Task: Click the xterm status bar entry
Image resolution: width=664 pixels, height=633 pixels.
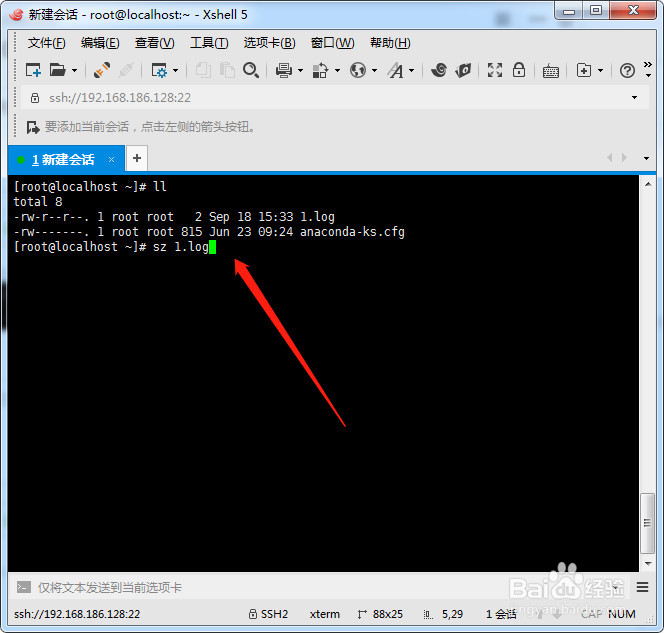Action: (x=324, y=614)
